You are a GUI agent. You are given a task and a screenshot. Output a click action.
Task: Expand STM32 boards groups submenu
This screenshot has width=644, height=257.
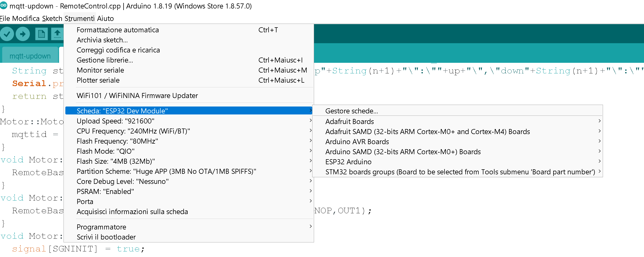457,172
